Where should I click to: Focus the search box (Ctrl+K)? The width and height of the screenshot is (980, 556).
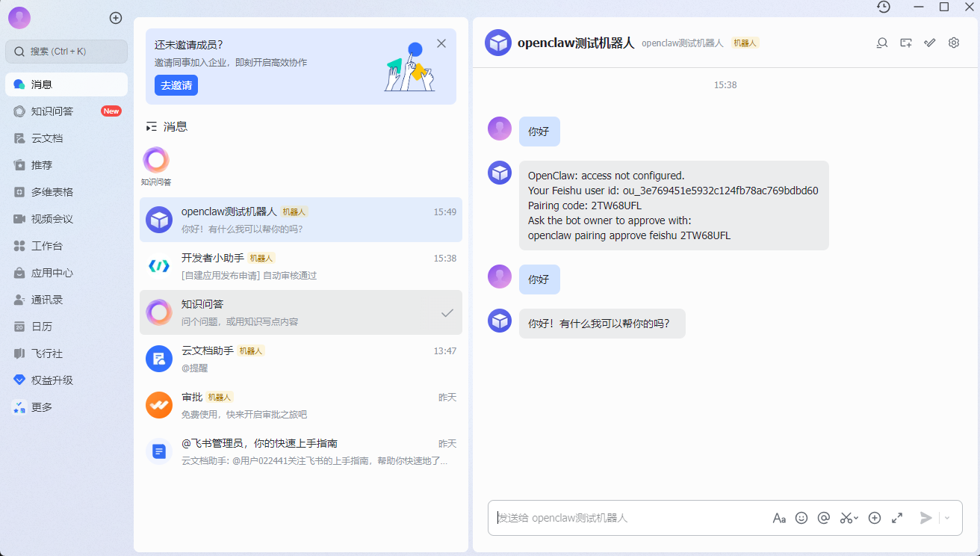(66, 52)
